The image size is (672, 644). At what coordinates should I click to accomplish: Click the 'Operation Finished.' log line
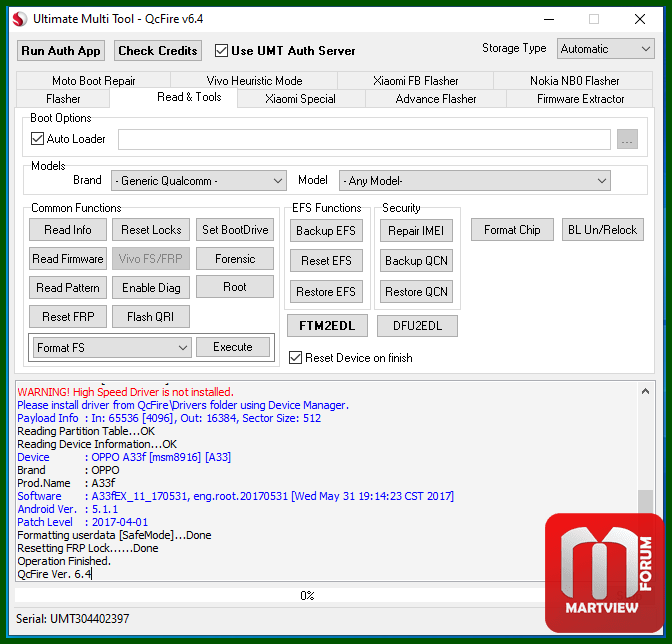64,561
